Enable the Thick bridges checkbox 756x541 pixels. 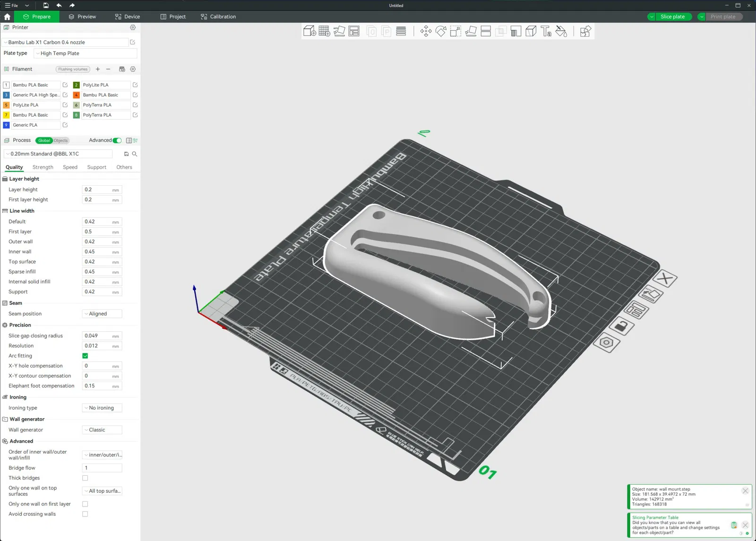tap(85, 478)
